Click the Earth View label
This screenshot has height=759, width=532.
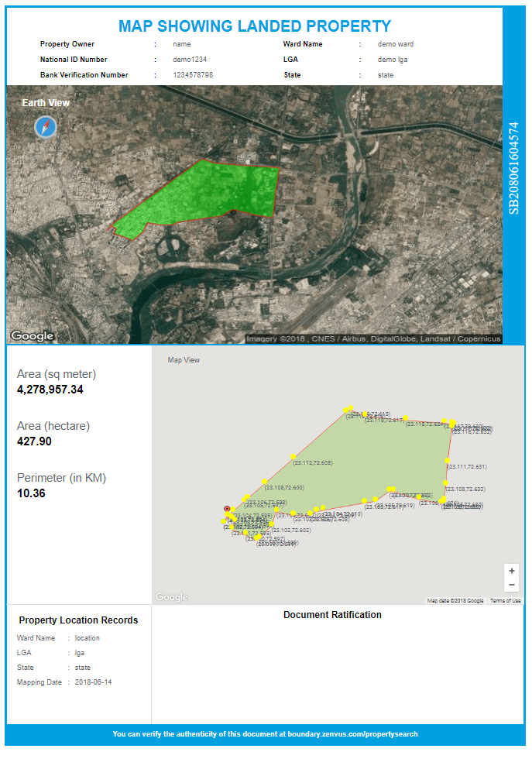(46, 103)
